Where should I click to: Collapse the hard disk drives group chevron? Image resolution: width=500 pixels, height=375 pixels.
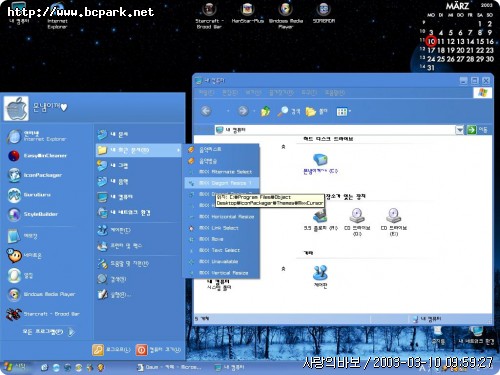pyautogui.click(x=283, y=146)
